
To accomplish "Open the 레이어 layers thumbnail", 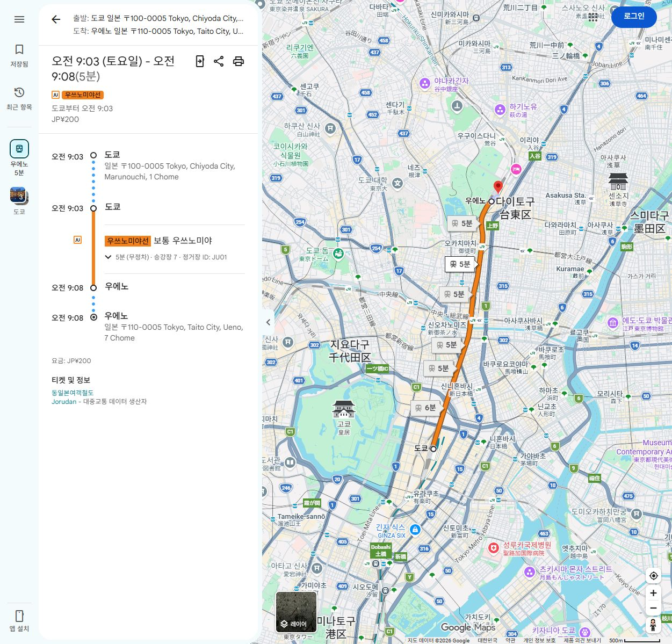I will click(x=296, y=613).
